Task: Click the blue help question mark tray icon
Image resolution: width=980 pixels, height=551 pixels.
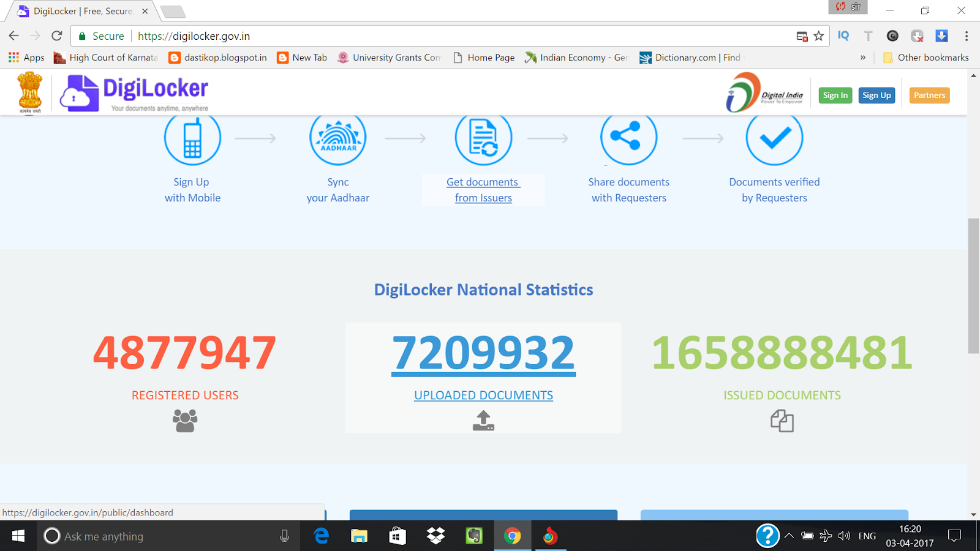Action: 767,536
